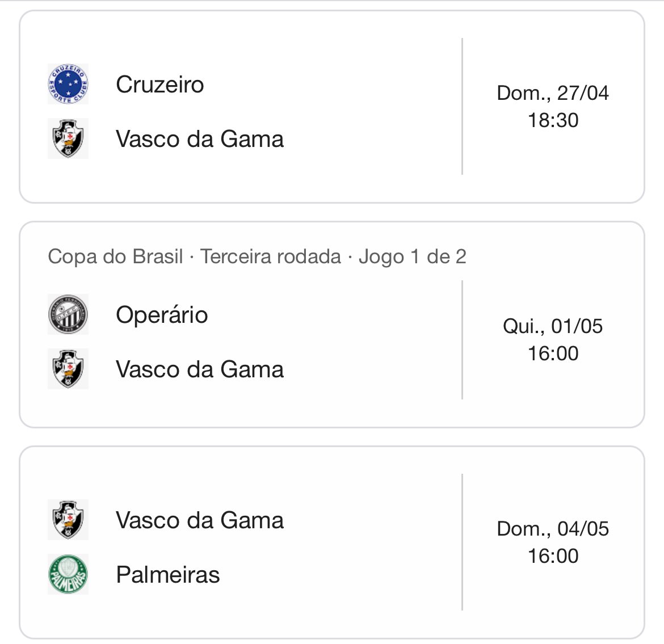Open the Copa do Brasil competition label
664x644 pixels.
[x=116, y=256]
